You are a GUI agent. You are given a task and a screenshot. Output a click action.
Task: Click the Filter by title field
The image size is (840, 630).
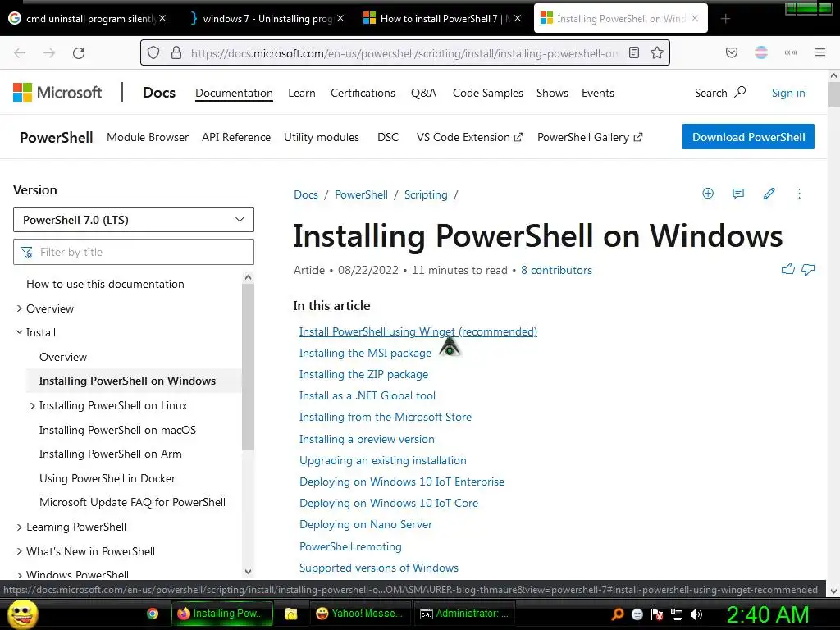point(134,252)
